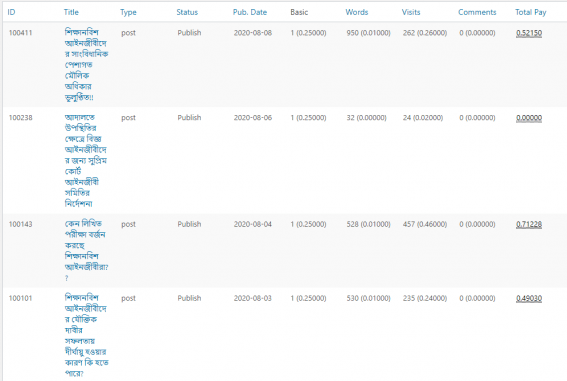Select post type cell of row 100238
Viewport: 567px width, 381px height.
coord(128,118)
